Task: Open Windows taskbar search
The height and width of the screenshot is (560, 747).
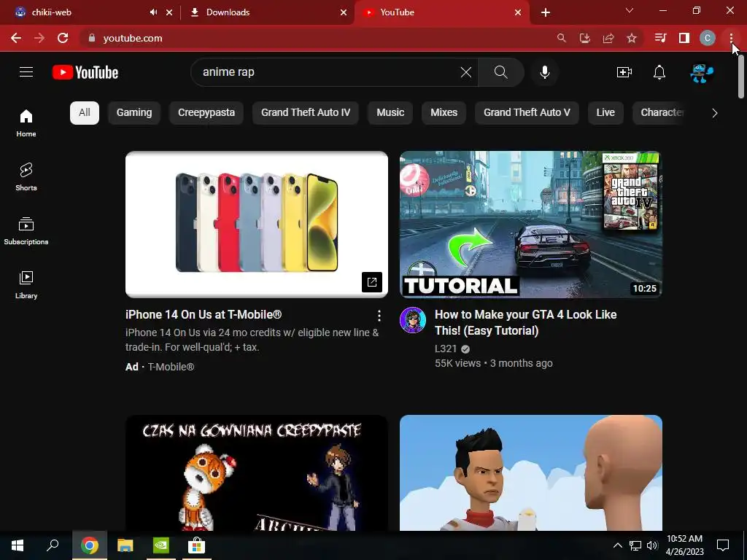Action: (53, 545)
